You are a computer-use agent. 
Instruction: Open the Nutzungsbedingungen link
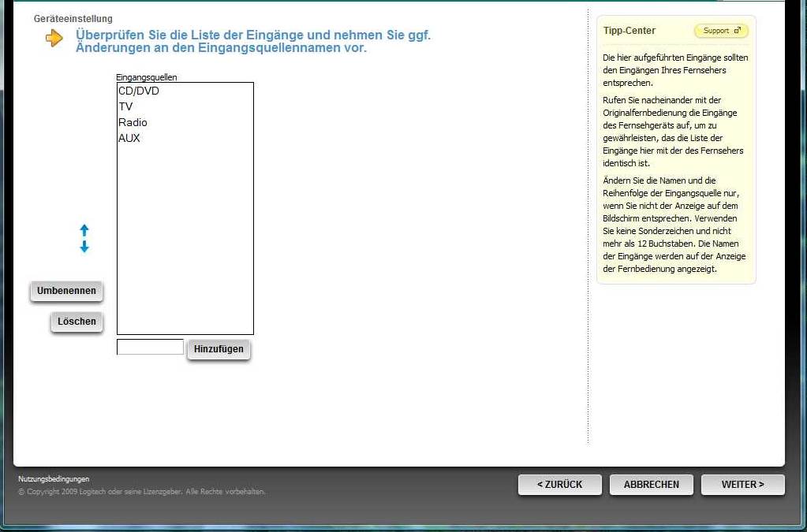tap(54, 478)
